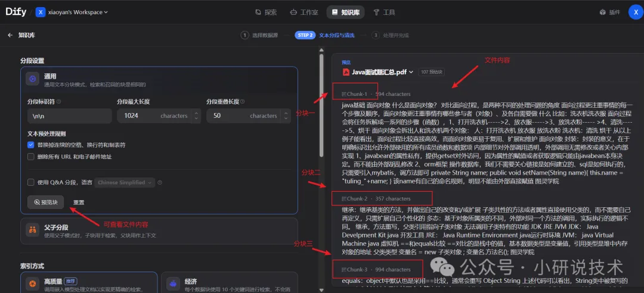Screen dimensions: 644x293
Task: Adjust the 分段最大长度 stepper arrows
Action: click(196, 116)
